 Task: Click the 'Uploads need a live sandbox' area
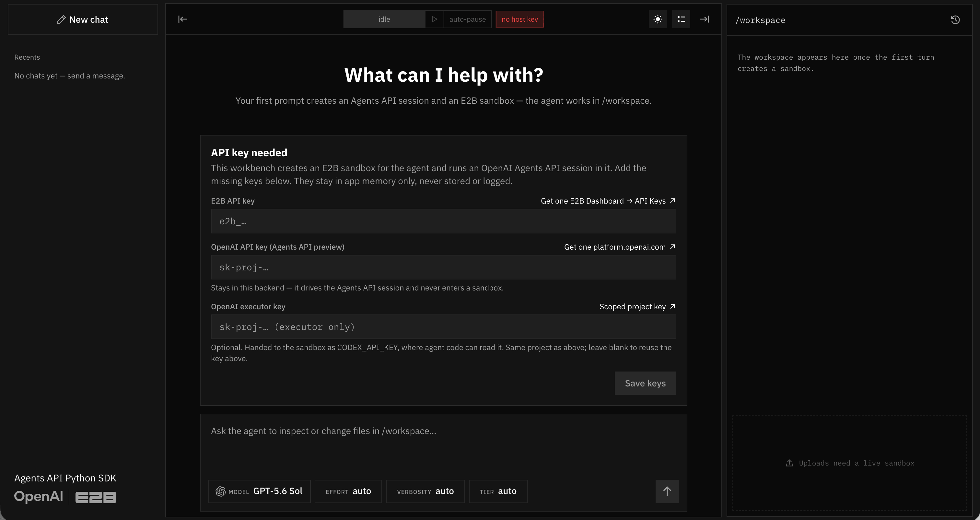pos(849,463)
